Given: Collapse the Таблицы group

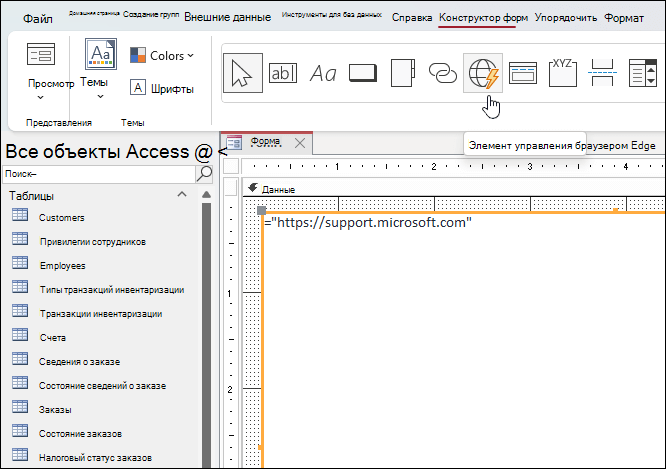Looking at the screenshot, I should [x=182, y=195].
